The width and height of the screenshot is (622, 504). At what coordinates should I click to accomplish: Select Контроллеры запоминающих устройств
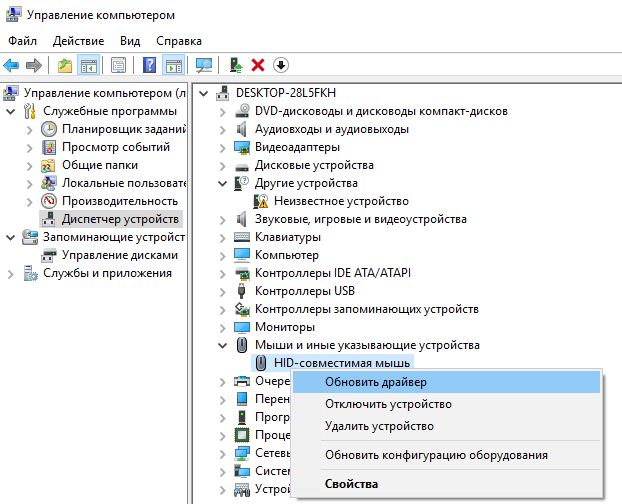pos(367,309)
